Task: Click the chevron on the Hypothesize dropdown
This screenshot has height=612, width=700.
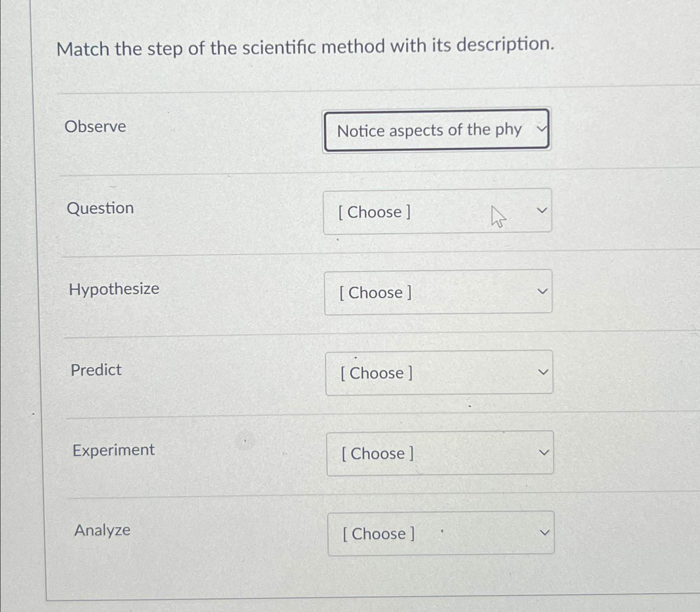Action: click(543, 291)
